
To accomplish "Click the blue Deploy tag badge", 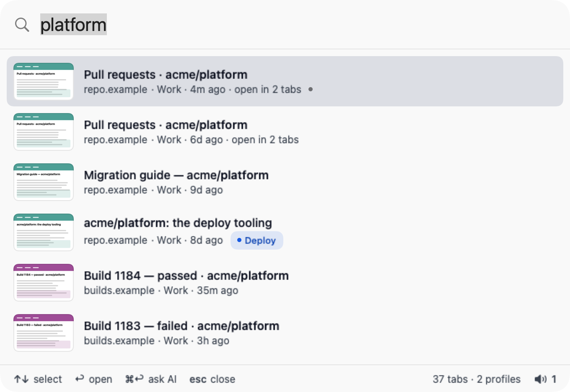I will [257, 240].
